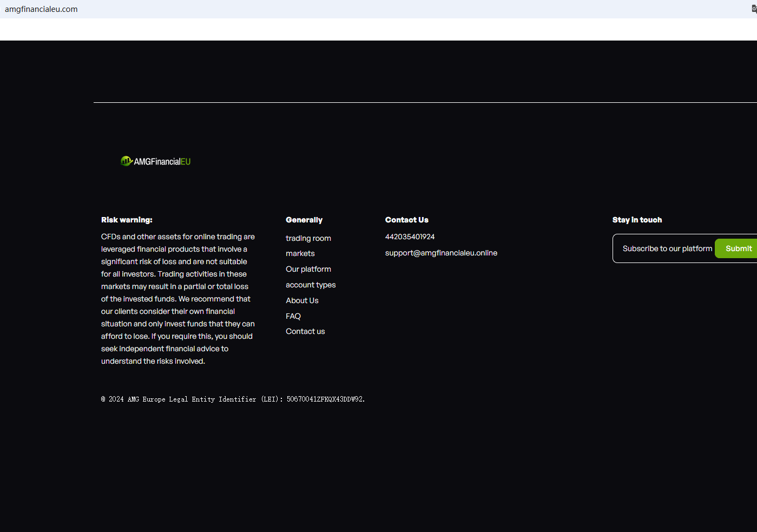Select the account types link

click(x=311, y=285)
